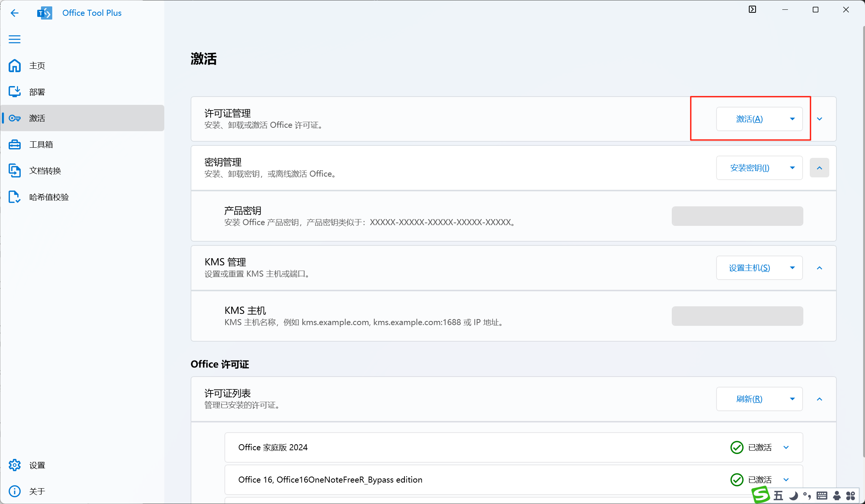This screenshot has width=865, height=504.
Task: Open the 主页 home page
Action: (82, 66)
